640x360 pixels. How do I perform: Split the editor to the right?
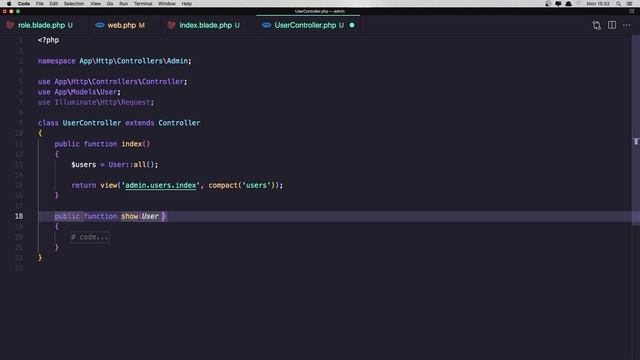(x=612, y=25)
